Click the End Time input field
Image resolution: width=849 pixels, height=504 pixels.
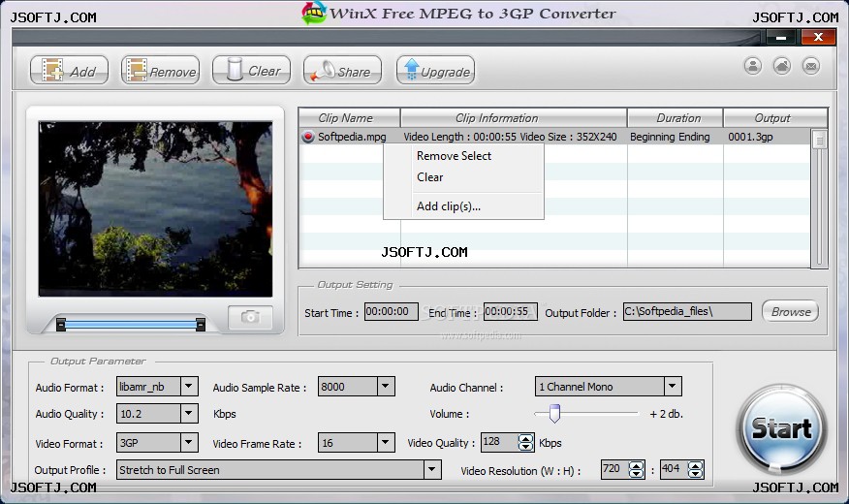point(510,311)
